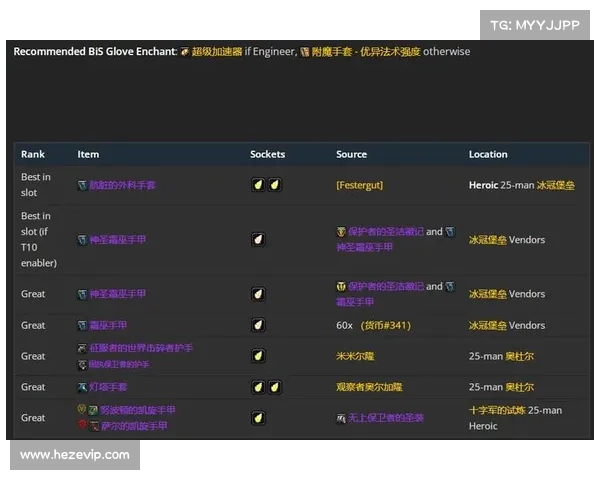Click the '60x' quantity text
The height and width of the screenshot is (480, 600).
click(344, 326)
